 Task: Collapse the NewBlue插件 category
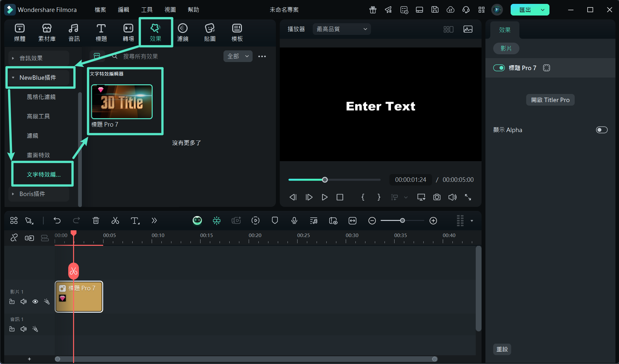(x=38, y=78)
